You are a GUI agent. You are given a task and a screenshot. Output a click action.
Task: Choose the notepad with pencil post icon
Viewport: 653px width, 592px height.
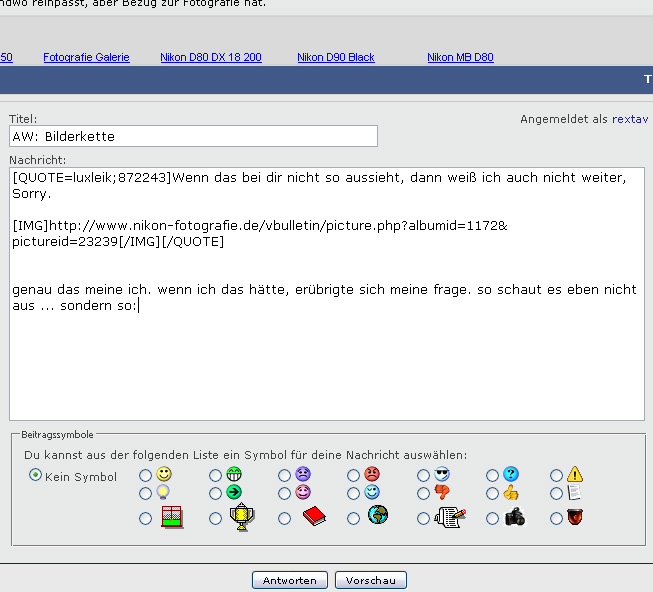click(x=450, y=517)
